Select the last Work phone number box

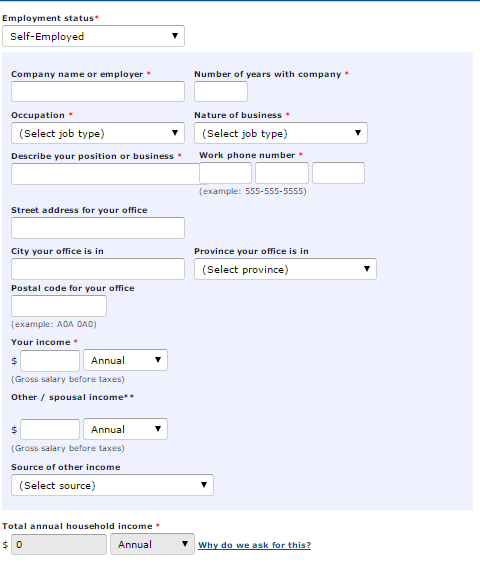pyautogui.click(x=339, y=173)
